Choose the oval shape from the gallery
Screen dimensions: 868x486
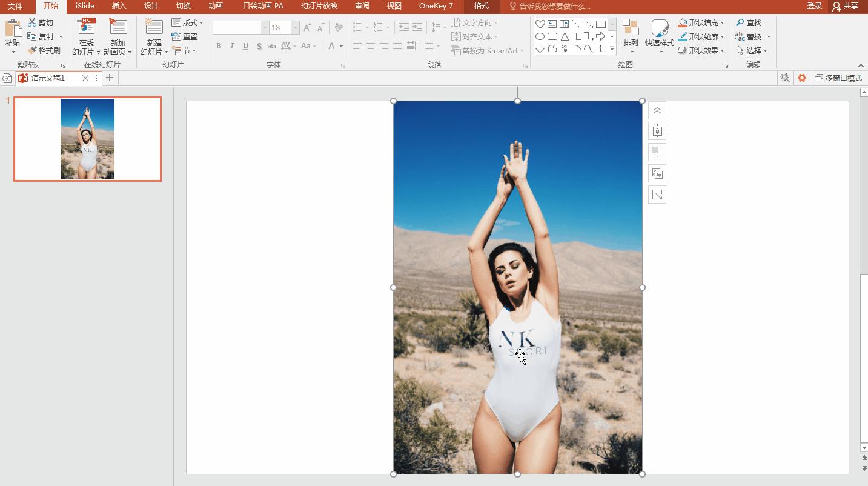click(540, 36)
